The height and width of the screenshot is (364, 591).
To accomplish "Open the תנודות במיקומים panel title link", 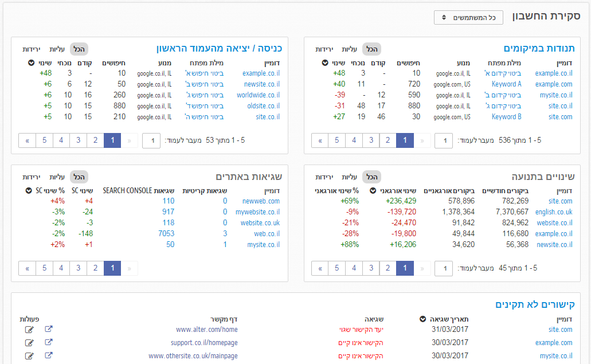I will (x=539, y=49).
